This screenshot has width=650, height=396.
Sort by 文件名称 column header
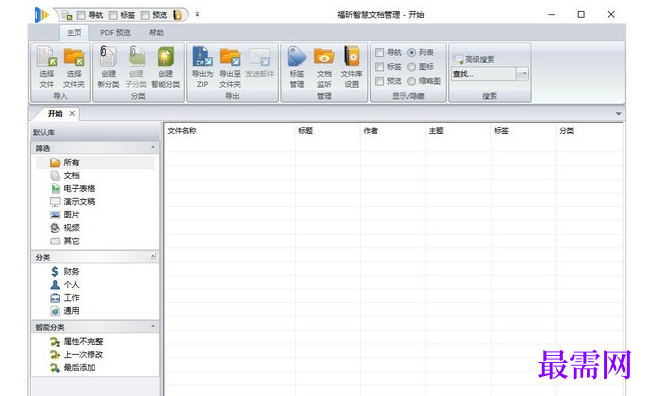point(229,131)
